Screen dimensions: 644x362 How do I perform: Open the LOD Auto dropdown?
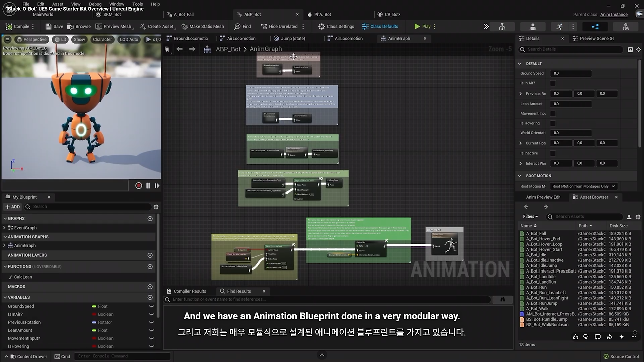[129, 39]
